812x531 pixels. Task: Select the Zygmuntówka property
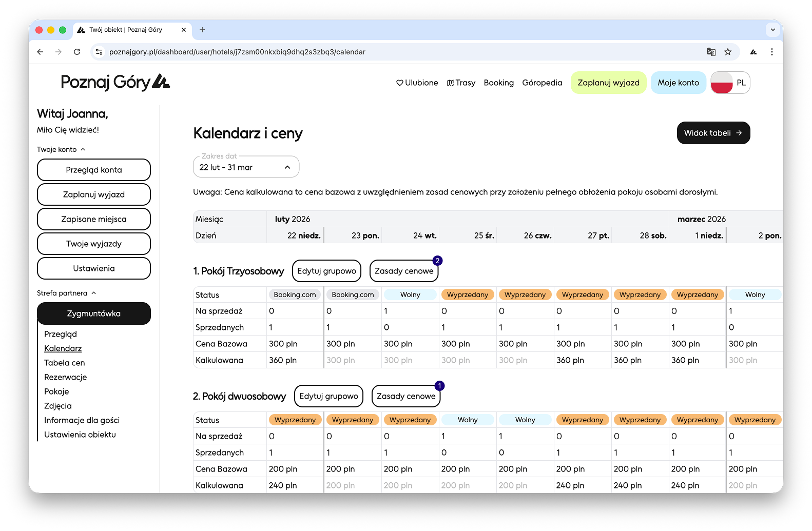[94, 313]
